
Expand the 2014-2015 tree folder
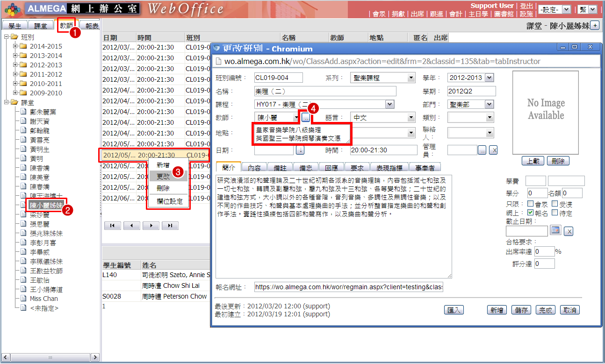tap(15, 46)
